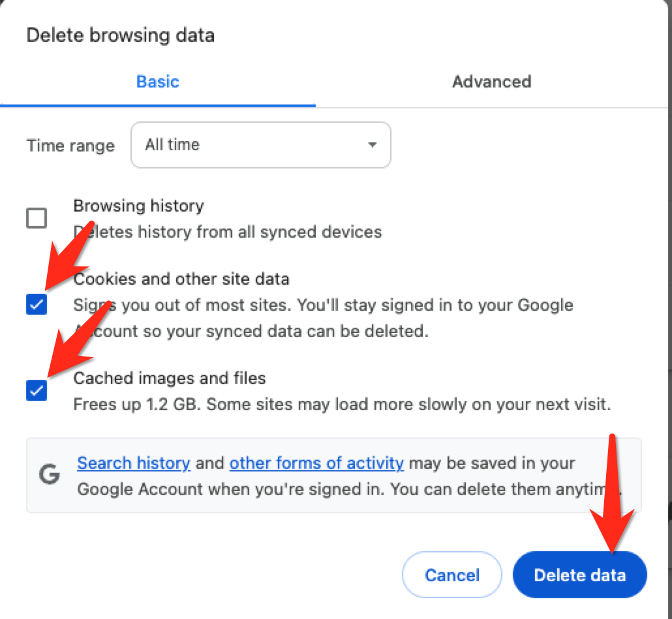Switch to the Advanced tab

coord(491,82)
